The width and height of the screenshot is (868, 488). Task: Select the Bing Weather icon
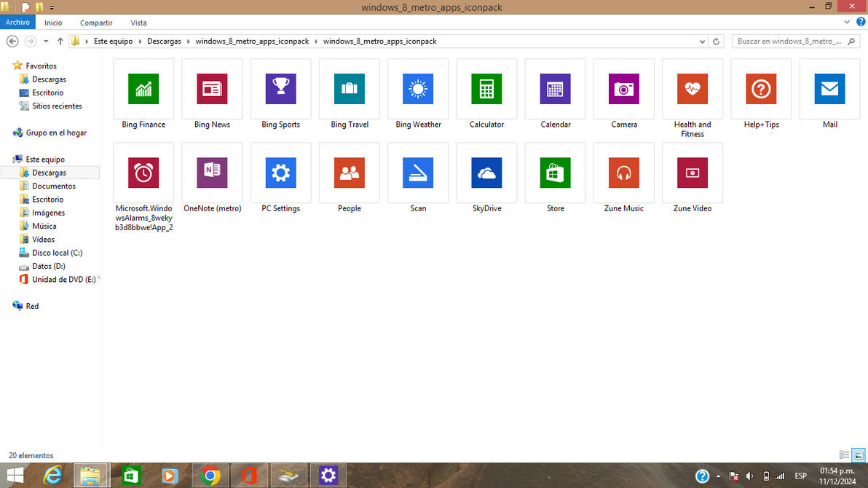pyautogui.click(x=417, y=89)
